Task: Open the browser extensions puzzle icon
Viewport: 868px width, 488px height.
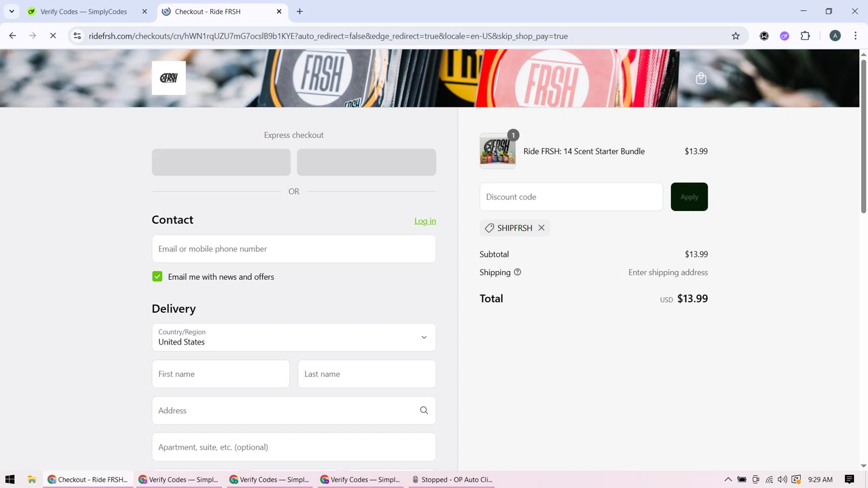Action: tap(806, 36)
